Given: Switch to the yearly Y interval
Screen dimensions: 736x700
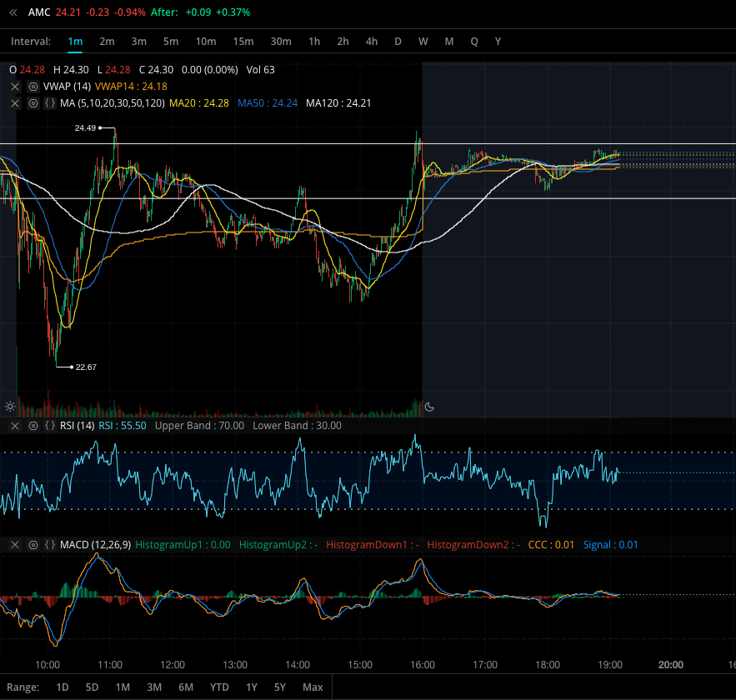Looking at the screenshot, I should pos(498,42).
